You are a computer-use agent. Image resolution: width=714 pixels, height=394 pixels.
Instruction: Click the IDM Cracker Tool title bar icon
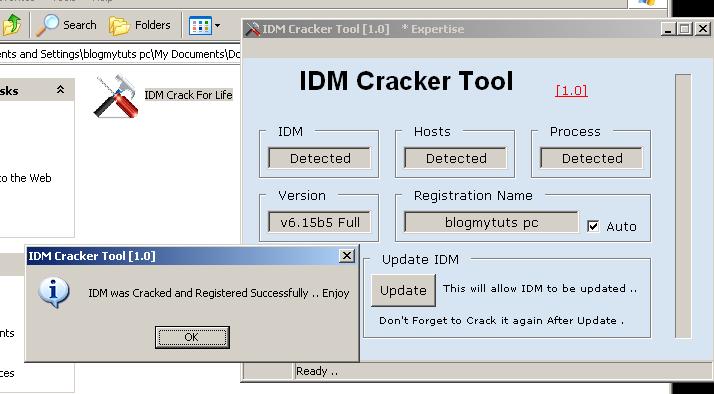[253, 29]
